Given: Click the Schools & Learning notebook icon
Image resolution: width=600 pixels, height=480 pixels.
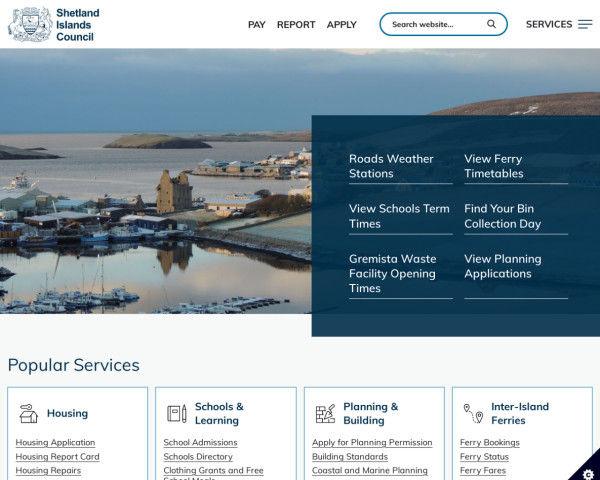Looking at the screenshot, I should click(177, 414).
